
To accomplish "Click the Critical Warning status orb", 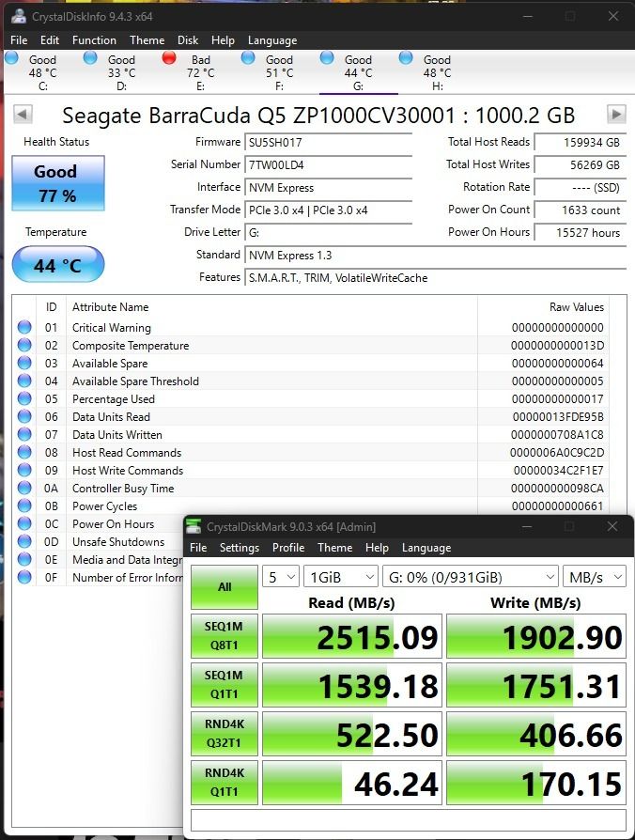I will pyautogui.click(x=24, y=327).
